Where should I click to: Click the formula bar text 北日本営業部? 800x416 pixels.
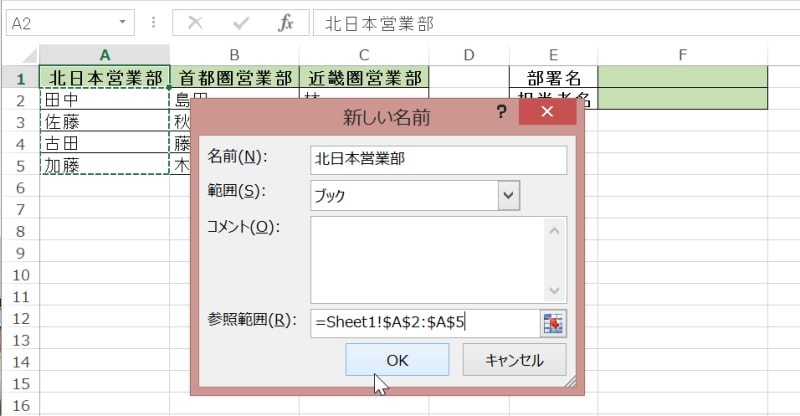(x=379, y=24)
